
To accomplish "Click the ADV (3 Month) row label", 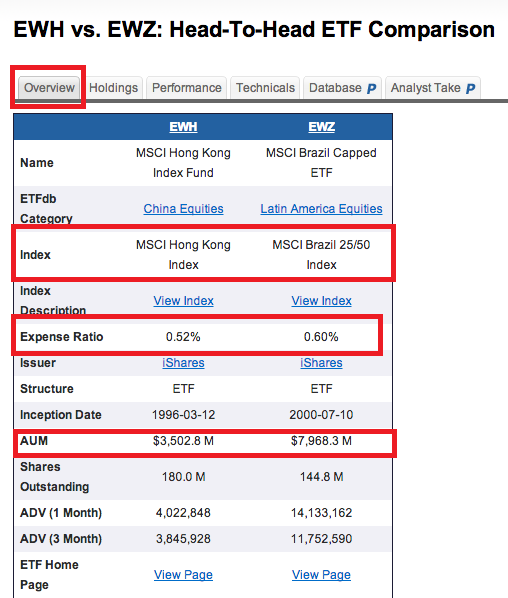I will click(x=61, y=539).
